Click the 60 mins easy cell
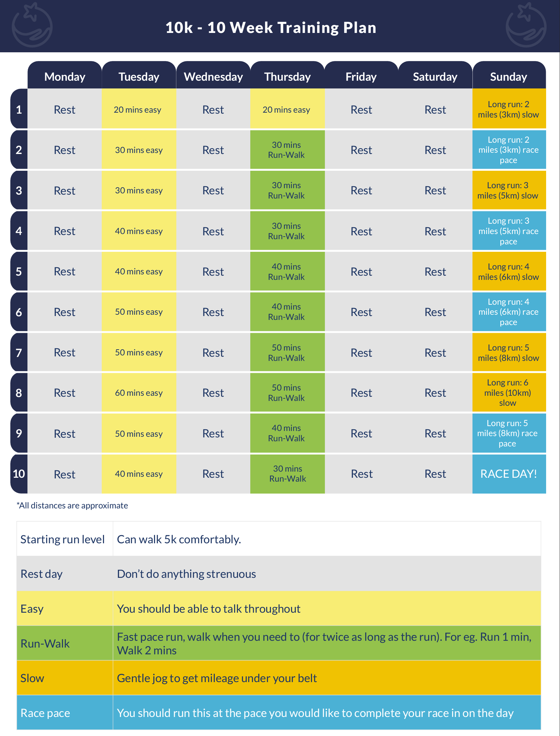Viewport: 560px width, 736px height. 139,393
